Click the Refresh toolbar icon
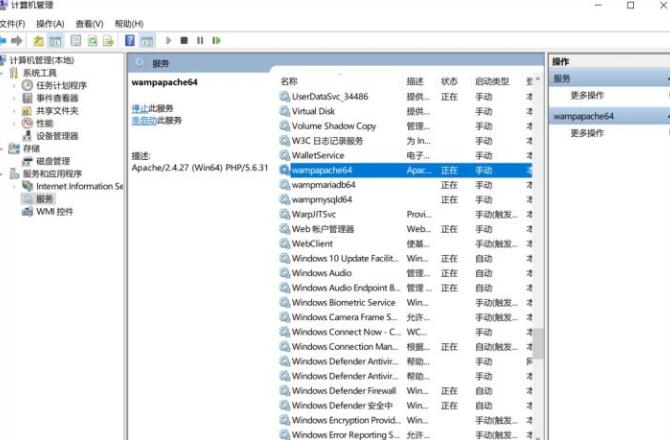 [x=92, y=41]
